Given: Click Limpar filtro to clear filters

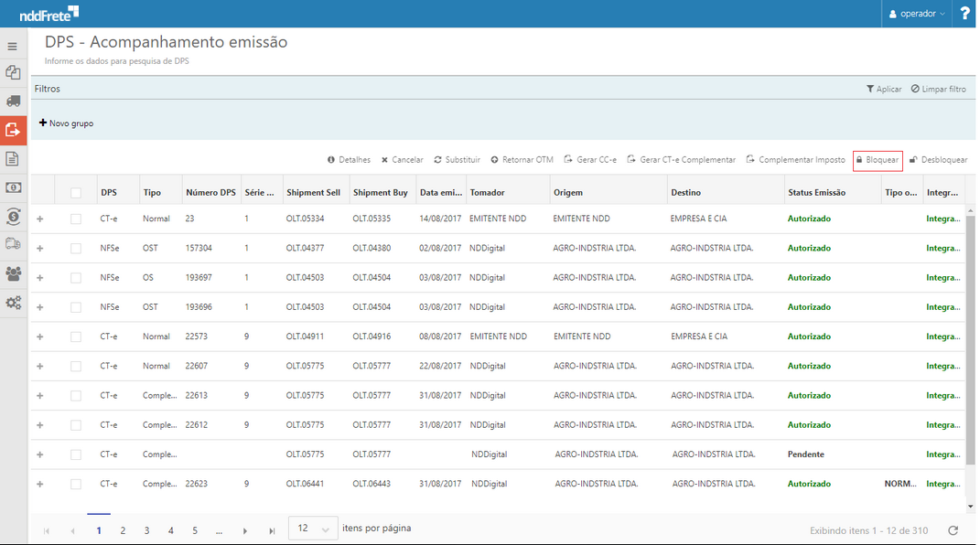Looking at the screenshot, I should click(938, 89).
